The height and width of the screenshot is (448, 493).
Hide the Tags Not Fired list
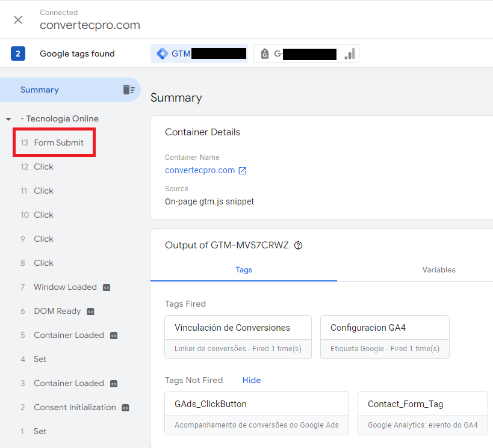click(x=252, y=380)
